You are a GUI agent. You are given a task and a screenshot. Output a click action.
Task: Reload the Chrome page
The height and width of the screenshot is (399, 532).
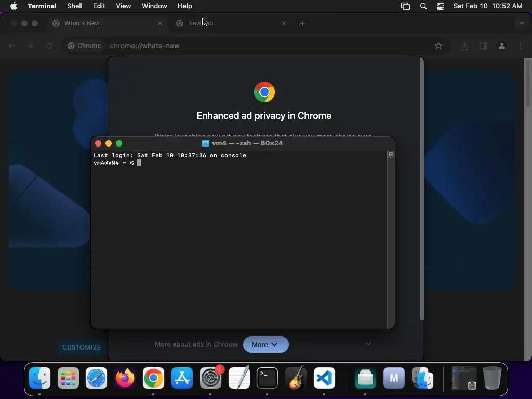click(49, 46)
